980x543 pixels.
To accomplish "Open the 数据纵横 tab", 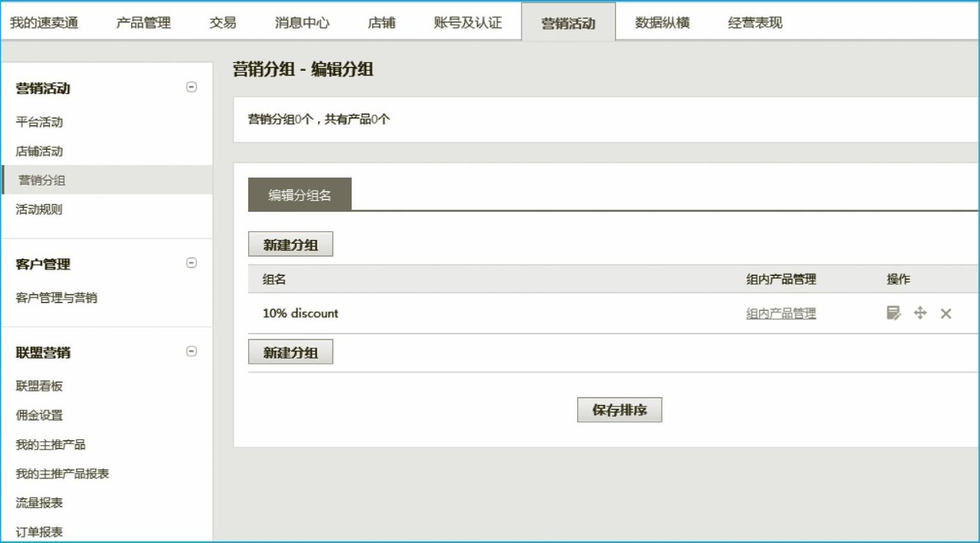I will 662,23.
